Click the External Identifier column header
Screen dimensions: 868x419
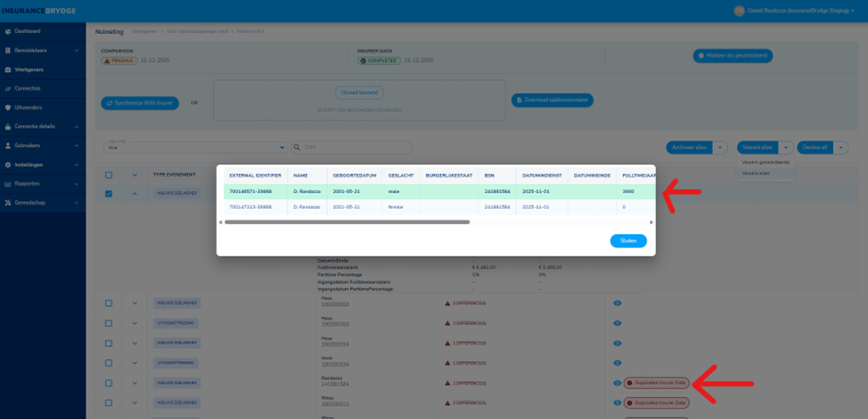[255, 175]
